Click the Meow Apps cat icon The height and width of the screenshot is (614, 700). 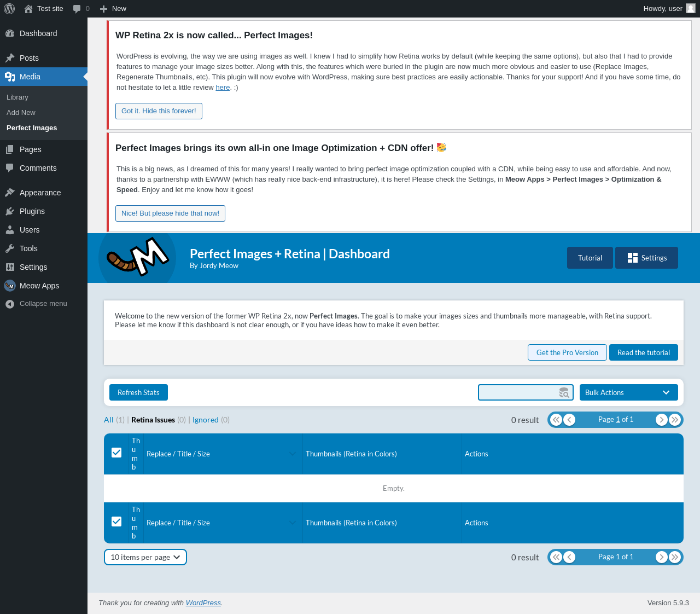(10, 286)
